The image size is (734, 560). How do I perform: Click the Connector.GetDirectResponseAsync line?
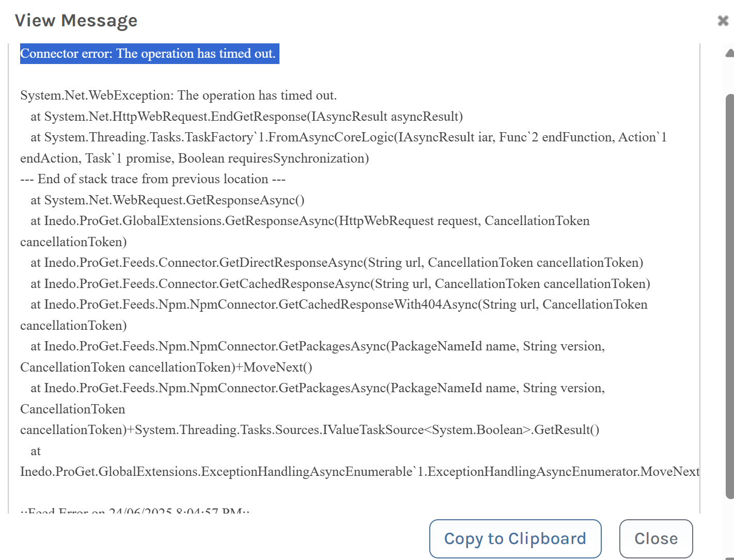337,263
